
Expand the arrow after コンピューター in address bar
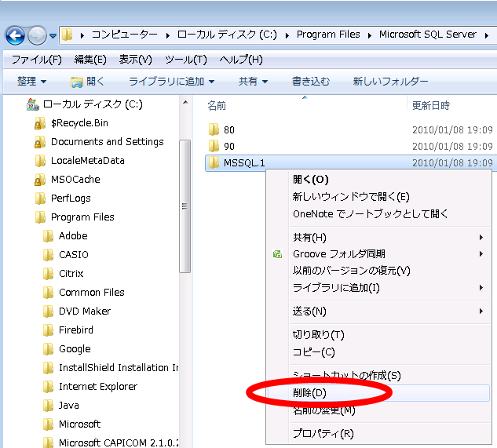coord(168,35)
